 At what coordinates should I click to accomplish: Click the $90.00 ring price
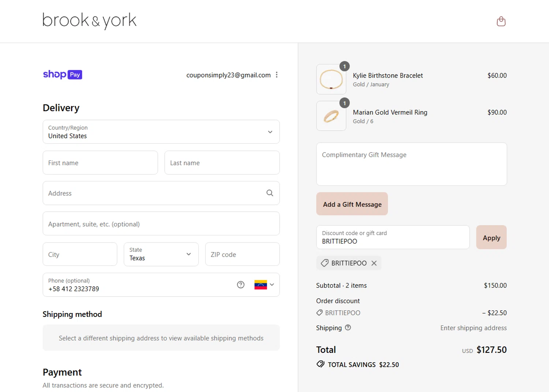tap(497, 113)
